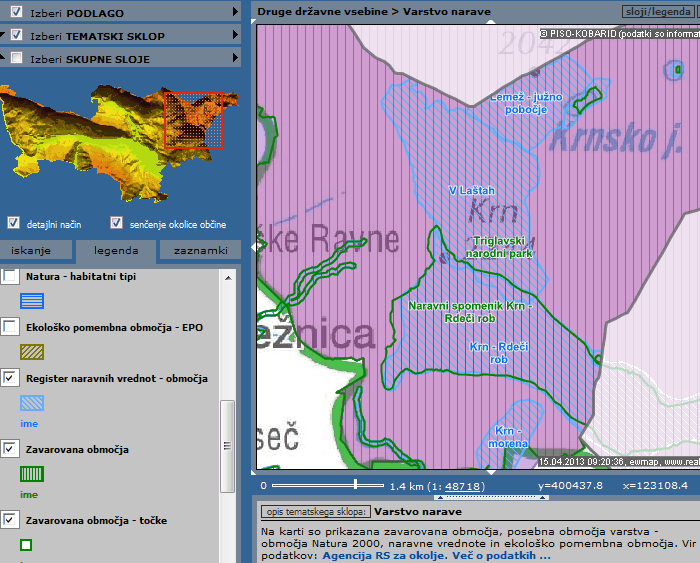The image size is (700, 563).
Task: Click the map zoom scale slider handle
Action: (354, 485)
